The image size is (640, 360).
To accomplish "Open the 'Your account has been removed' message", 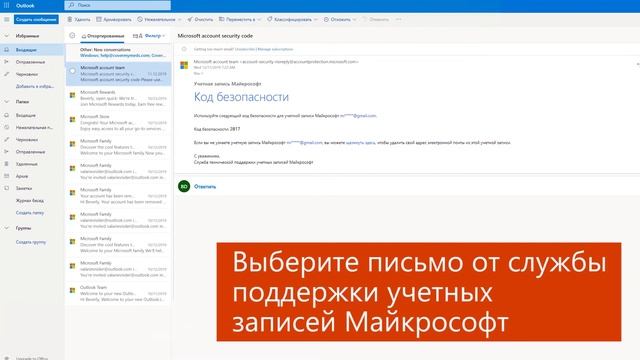I will click(118, 196).
